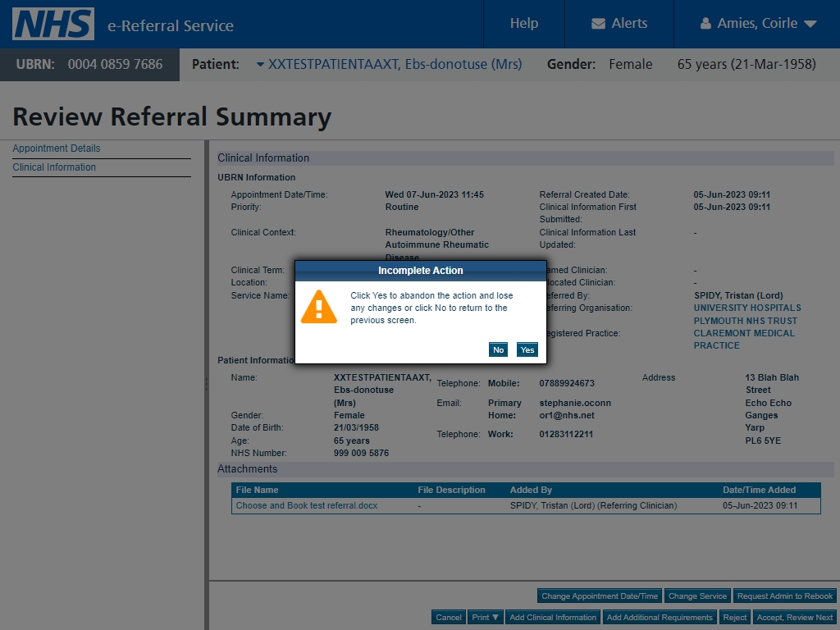Screen dimensions: 840x630
Task: Click Add Additional Requirements button
Action: tap(660, 617)
